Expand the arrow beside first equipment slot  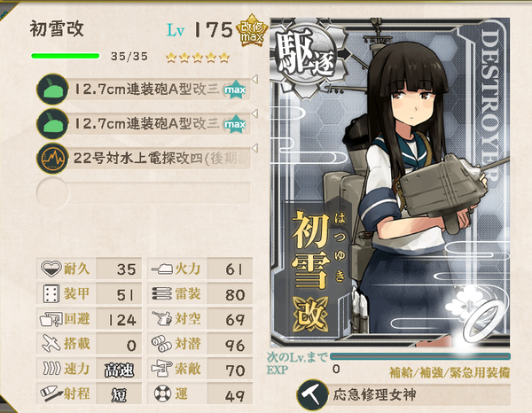tap(254, 79)
